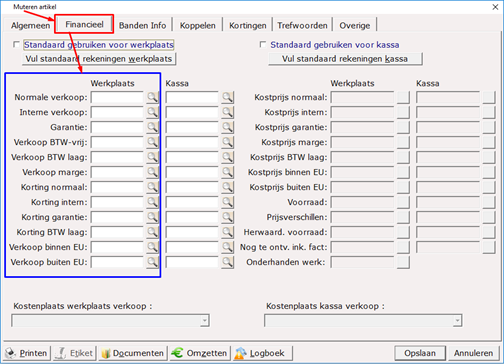The image size is (504, 364).
Task: Open Kassa lookup for Korting BTW laag
Action: click(228, 232)
